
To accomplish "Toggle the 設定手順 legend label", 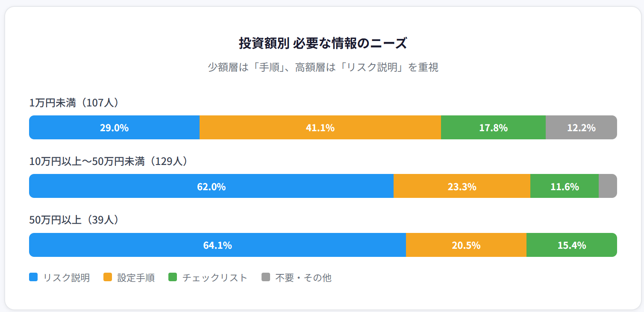I will 136,278.
